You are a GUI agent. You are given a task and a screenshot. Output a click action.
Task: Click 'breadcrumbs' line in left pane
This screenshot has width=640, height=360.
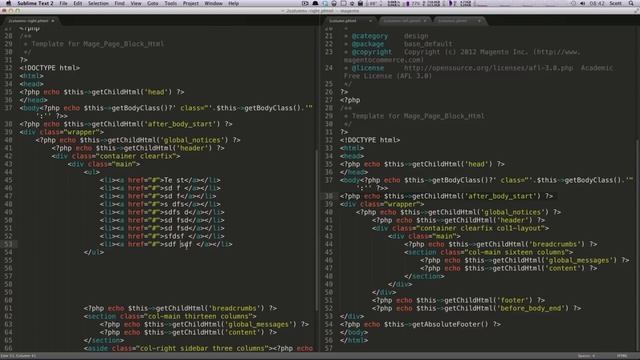point(180,308)
